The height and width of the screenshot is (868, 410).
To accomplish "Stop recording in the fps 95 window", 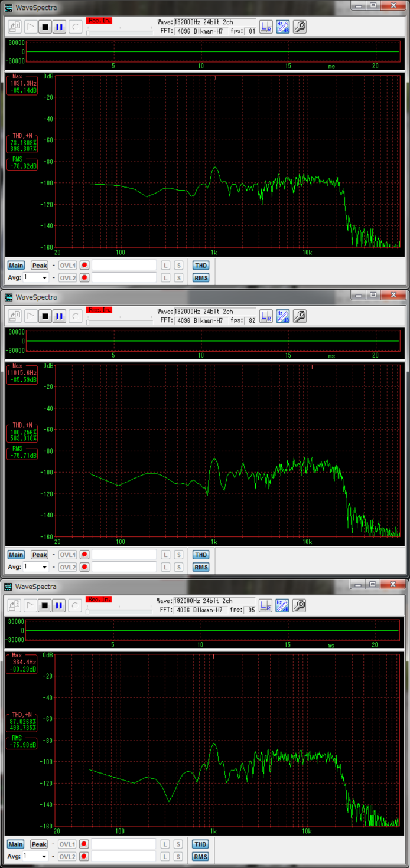I will (45, 605).
